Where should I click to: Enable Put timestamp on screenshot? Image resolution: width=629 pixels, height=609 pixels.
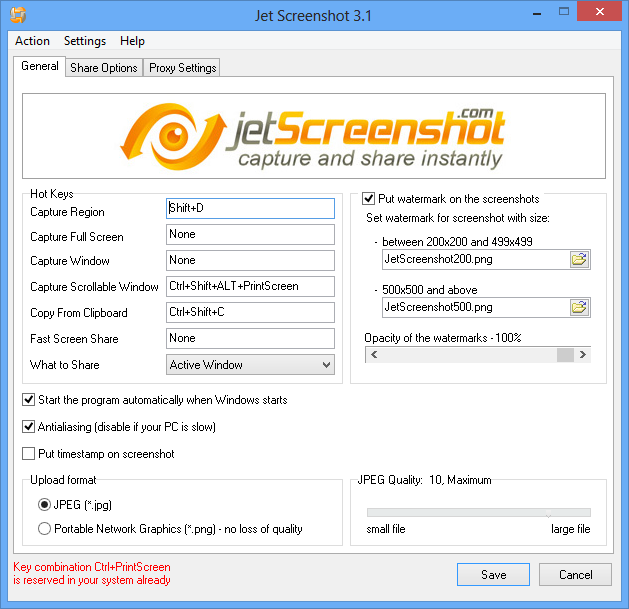(28, 454)
